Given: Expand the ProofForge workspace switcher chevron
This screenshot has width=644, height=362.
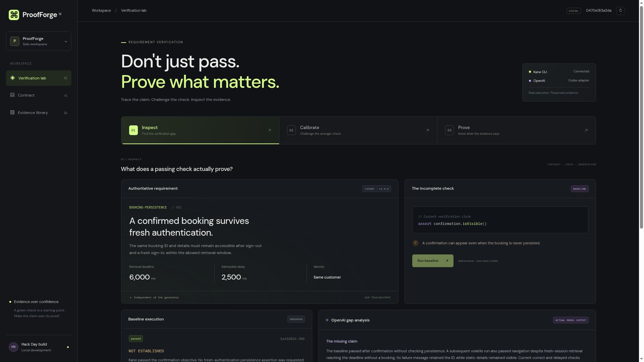Looking at the screenshot, I should [66, 42].
